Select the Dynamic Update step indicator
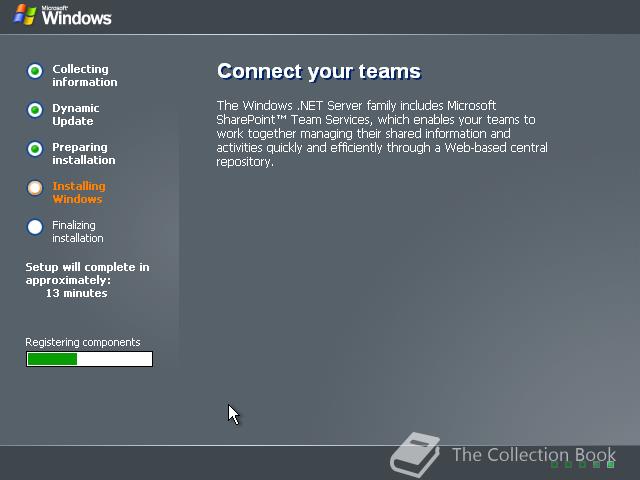Screen dimensions: 640x480 click(35, 110)
